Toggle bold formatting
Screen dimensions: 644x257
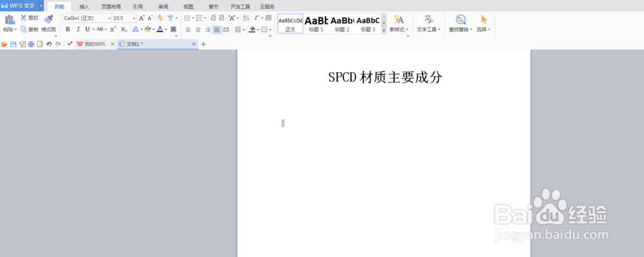(68, 29)
